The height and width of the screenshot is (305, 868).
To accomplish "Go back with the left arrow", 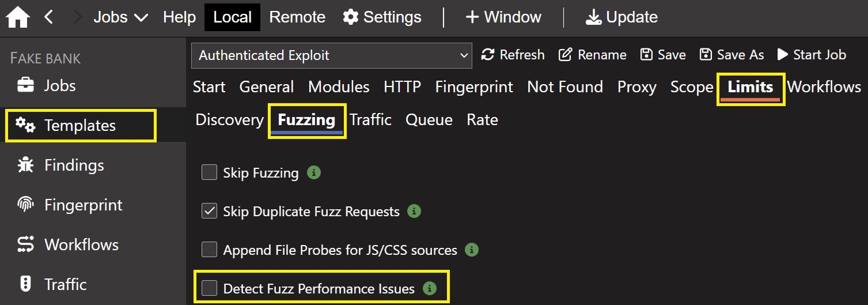I will click(49, 17).
